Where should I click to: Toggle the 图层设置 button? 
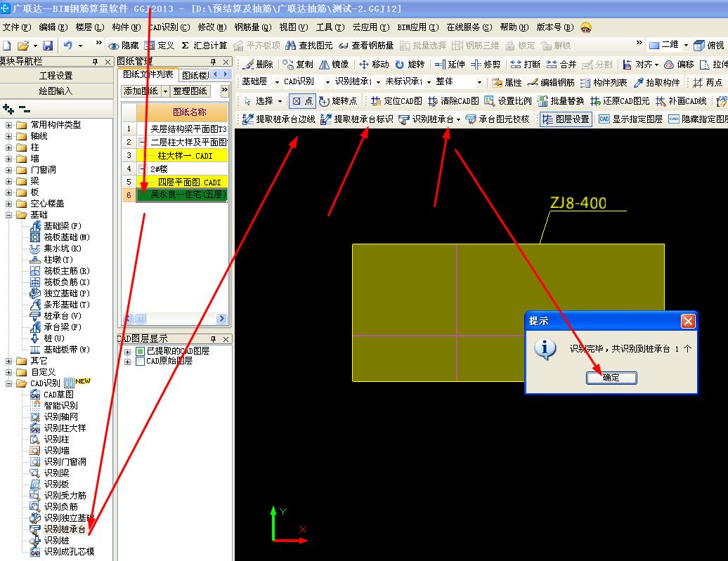pyautogui.click(x=566, y=119)
